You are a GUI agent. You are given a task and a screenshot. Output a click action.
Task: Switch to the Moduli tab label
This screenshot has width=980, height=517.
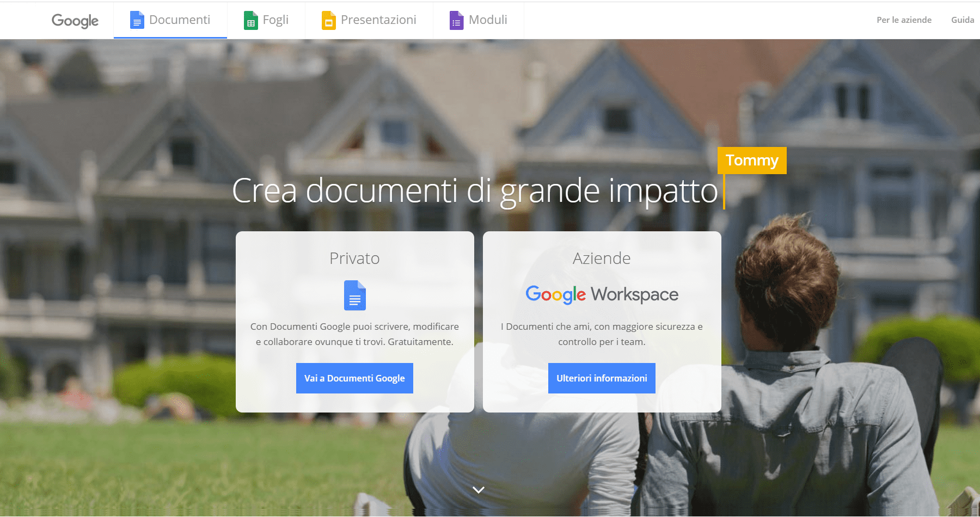[488, 20]
